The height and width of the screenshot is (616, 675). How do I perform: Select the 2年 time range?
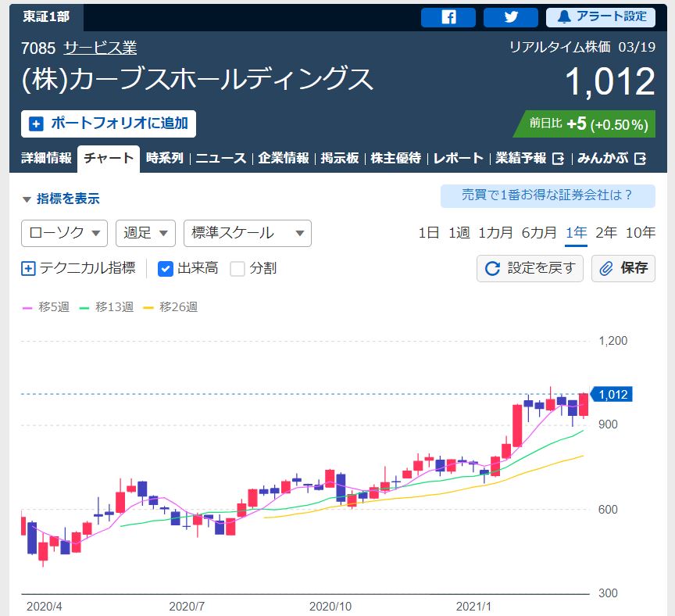pyautogui.click(x=606, y=233)
